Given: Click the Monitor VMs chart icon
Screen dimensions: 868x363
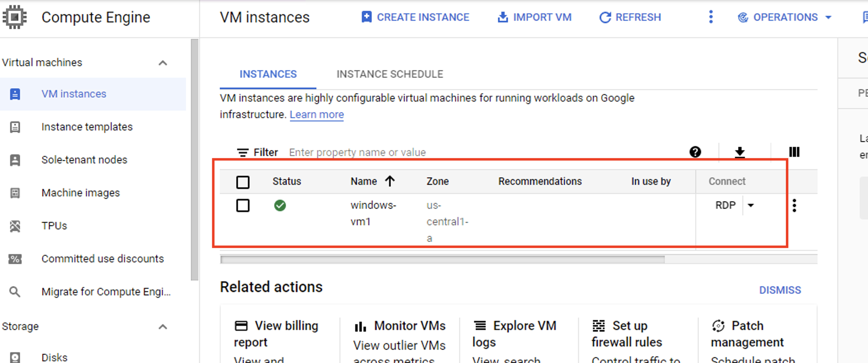Looking at the screenshot, I should pyautogui.click(x=360, y=326).
